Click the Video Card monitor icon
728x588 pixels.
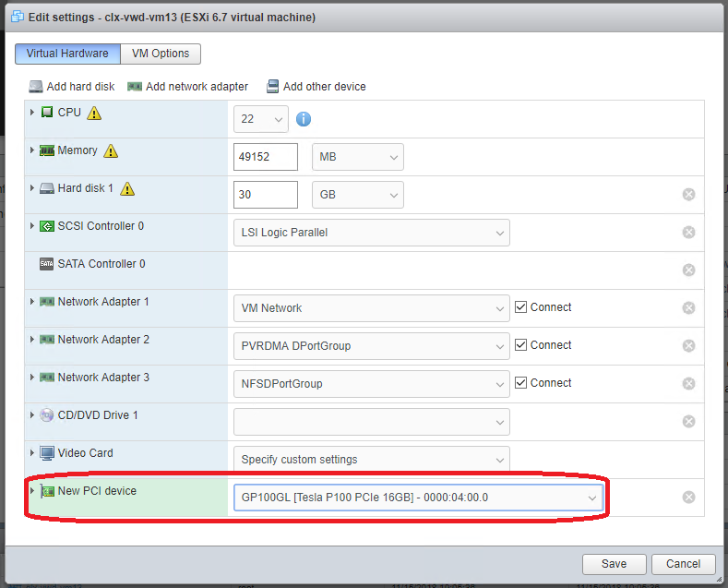click(47, 453)
